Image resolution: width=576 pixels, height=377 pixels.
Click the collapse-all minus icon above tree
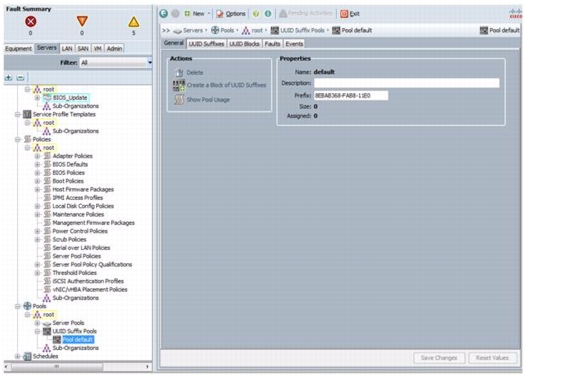[x=21, y=78]
